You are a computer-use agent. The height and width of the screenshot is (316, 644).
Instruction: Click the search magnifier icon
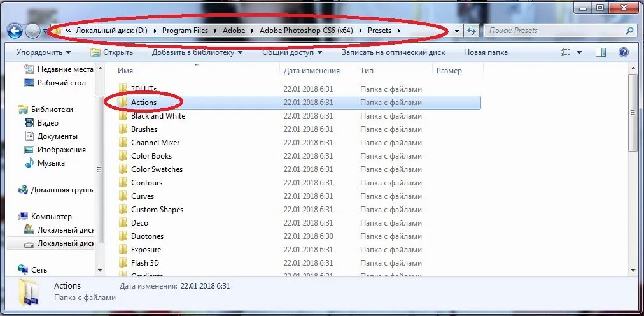629,31
